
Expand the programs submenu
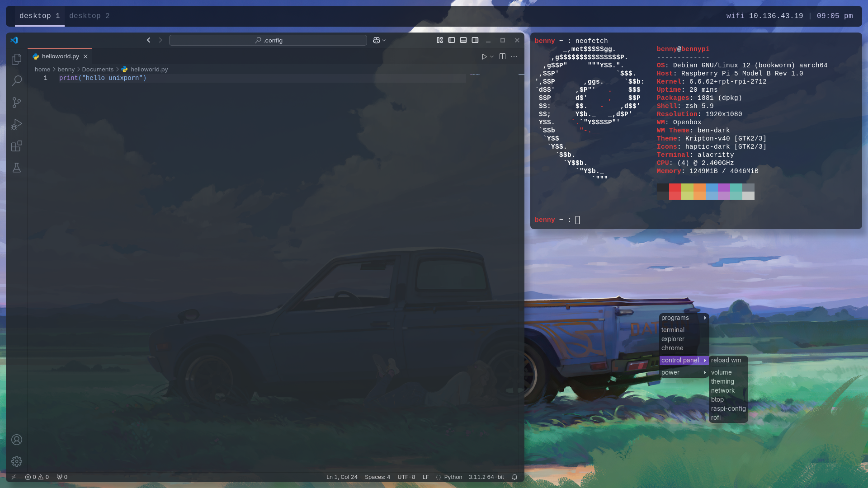[684, 318]
